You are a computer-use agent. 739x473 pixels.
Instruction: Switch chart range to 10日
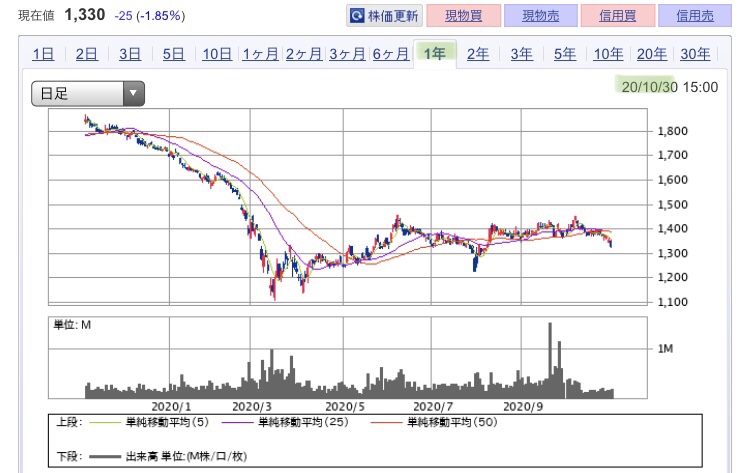(x=217, y=54)
